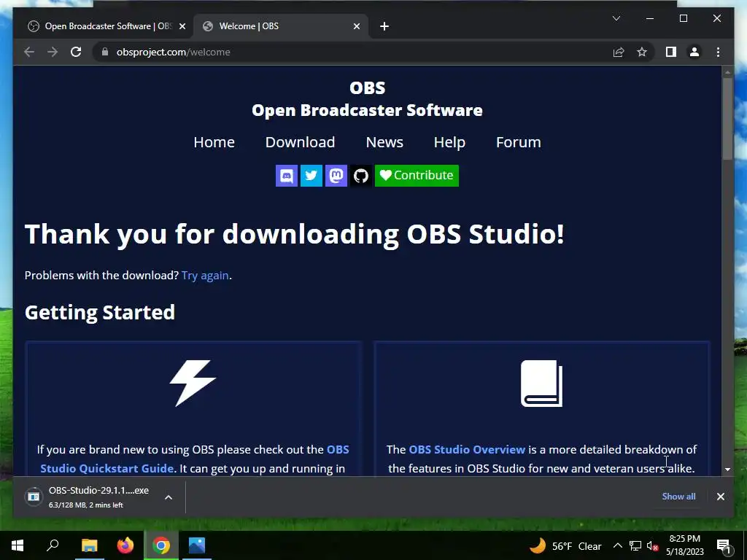Click the padlock site info icon
The image size is (747, 560).
tap(105, 52)
